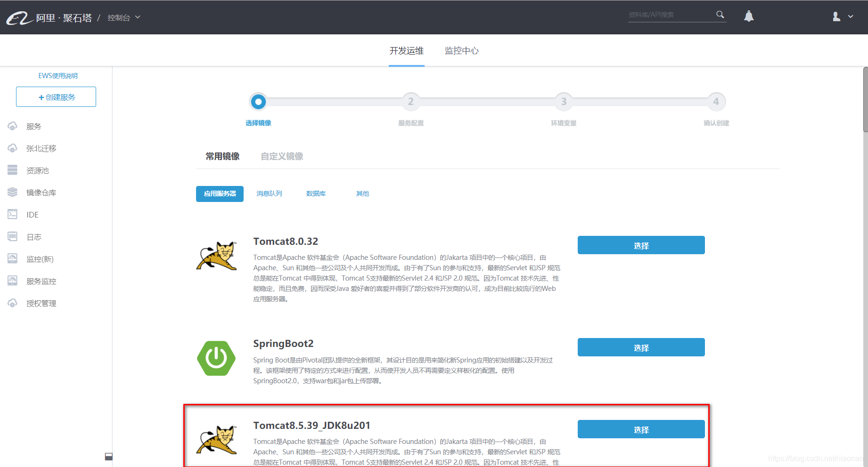Image resolution: width=868 pixels, height=467 pixels.
Task: Click the Alibaba logo icon
Action: 19,18
